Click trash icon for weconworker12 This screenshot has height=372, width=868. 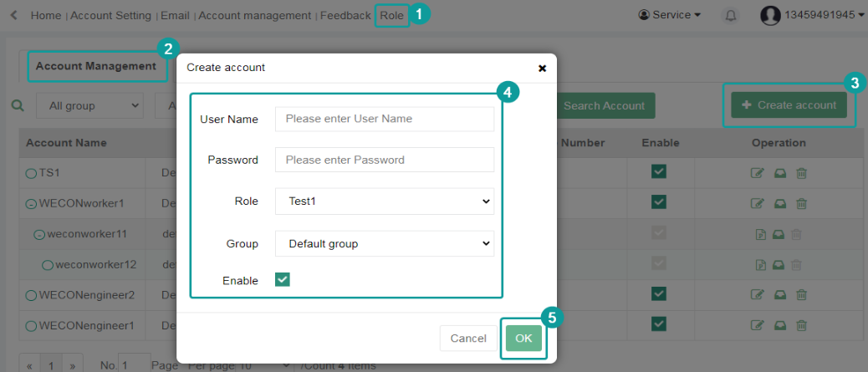pyautogui.click(x=796, y=265)
